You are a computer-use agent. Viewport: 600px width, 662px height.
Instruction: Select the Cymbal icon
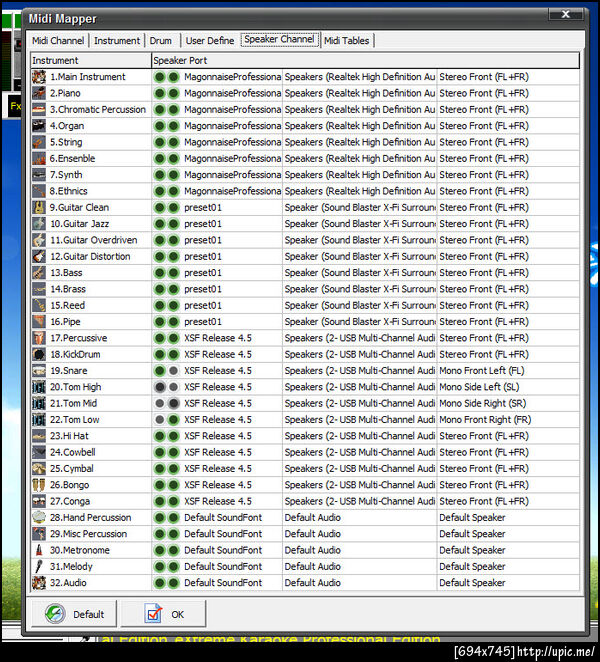click(x=39, y=469)
